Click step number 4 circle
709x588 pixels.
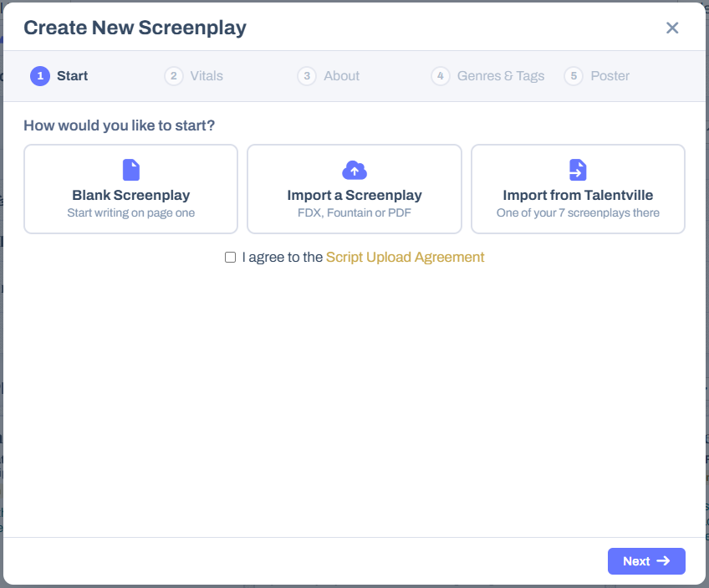tap(441, 76)
